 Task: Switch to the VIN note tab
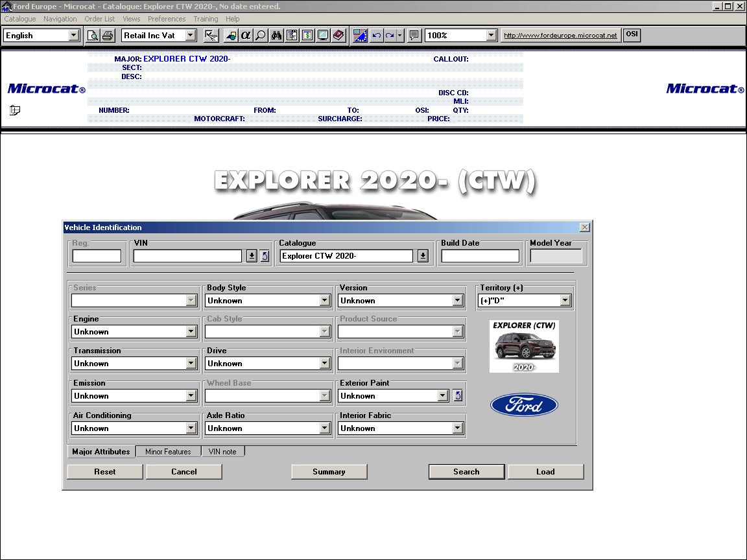222,451
